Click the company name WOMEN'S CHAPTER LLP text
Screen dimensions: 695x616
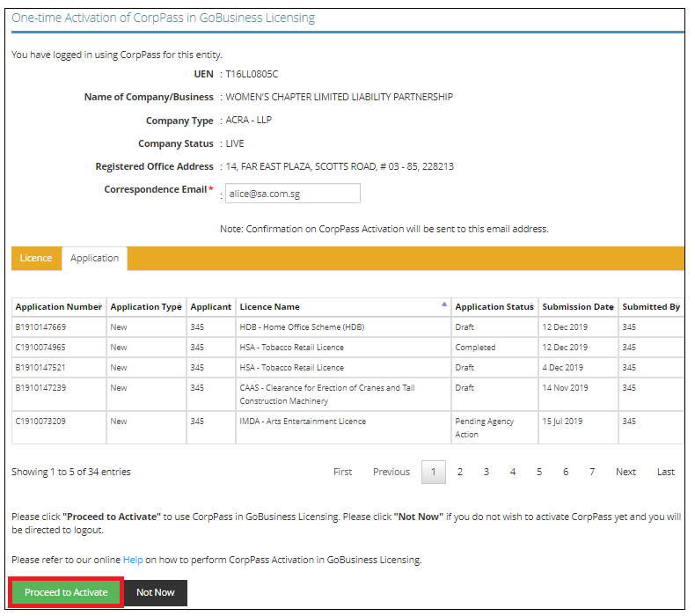click(x=339, y=97)
